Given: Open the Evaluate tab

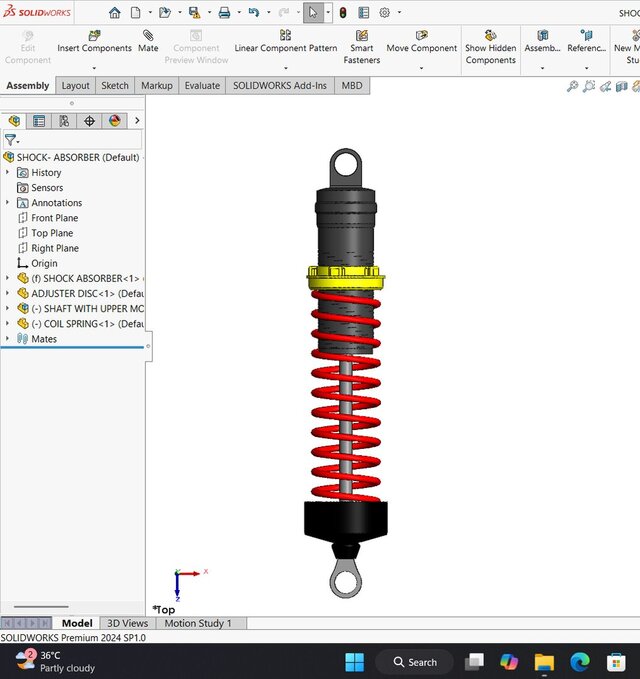Looking at the screenshot, I should pos(202,86).
